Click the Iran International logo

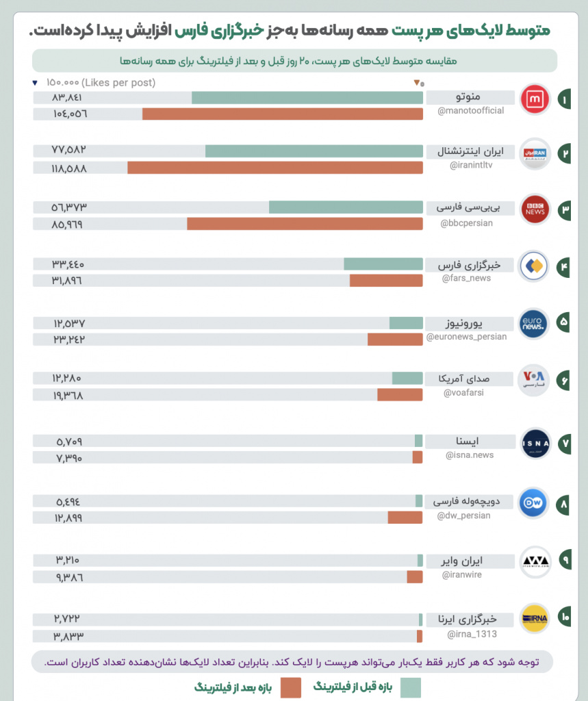pos(534,153)
